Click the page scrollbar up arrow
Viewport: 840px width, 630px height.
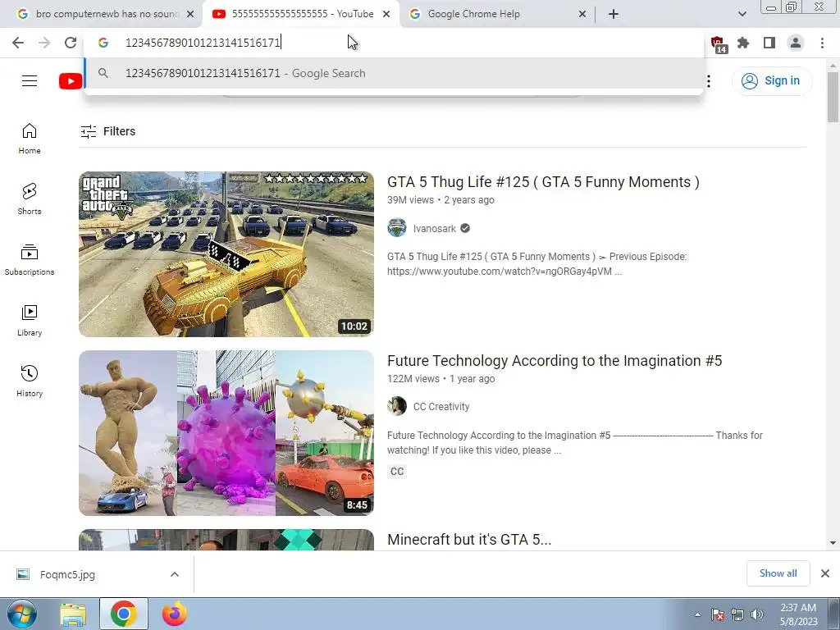833,66
